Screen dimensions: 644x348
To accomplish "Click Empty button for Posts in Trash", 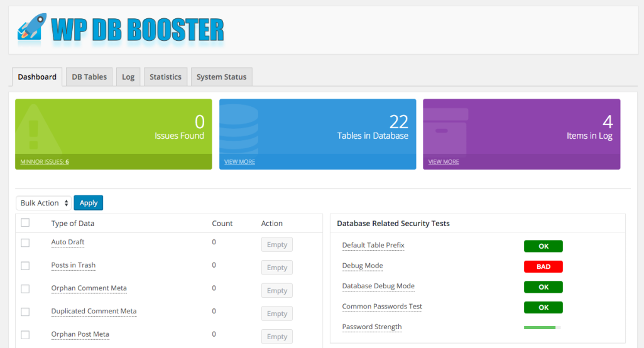I will click(277, 268).
